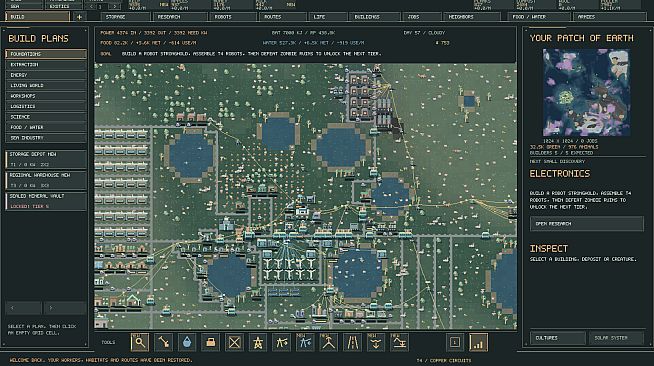
Task: Open the Solar System view
Action: 616,338
